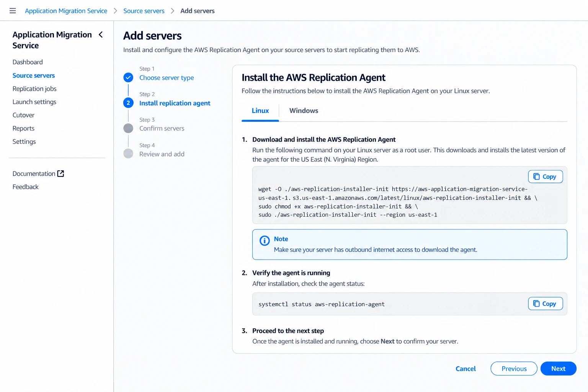Image resolution: width=588 pixels, height=392 pixels.
Task: Click the systemctl status aws-replication-agent text
Action: click(322, 304)
